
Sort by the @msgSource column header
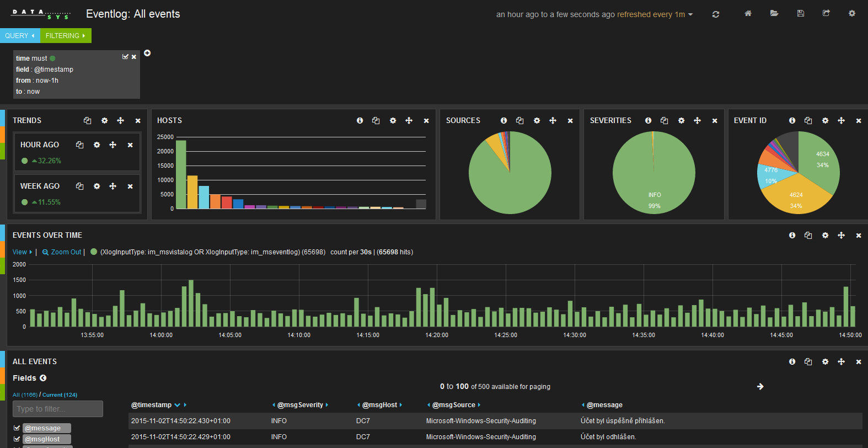click(x=454, y=405)
